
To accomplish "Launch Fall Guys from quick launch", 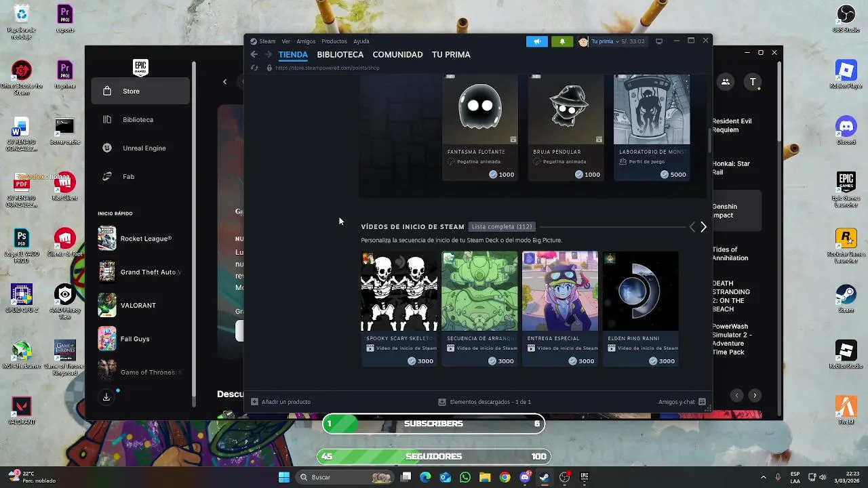I will click(140, 338).
